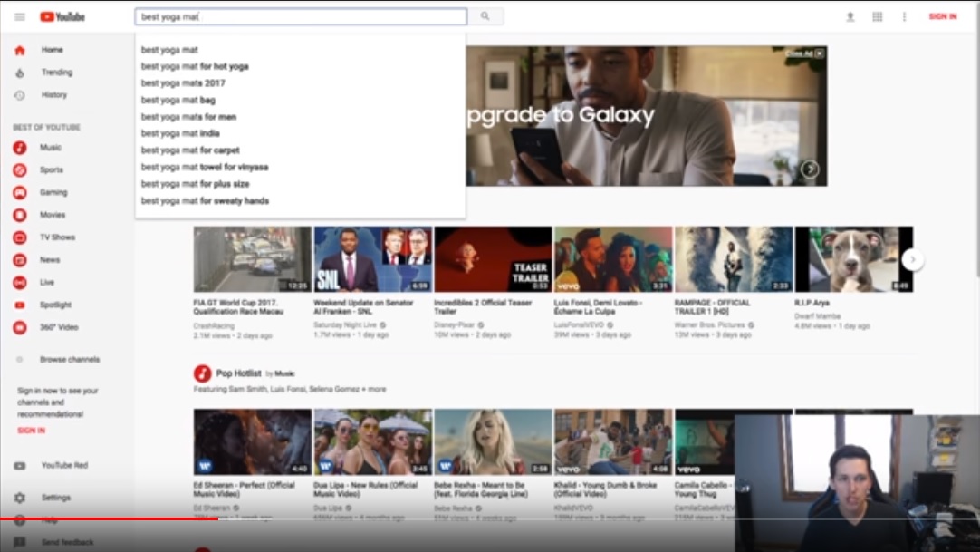Click the News channel icon
This screenshot has width=980, height=552.
coord(20,260)
